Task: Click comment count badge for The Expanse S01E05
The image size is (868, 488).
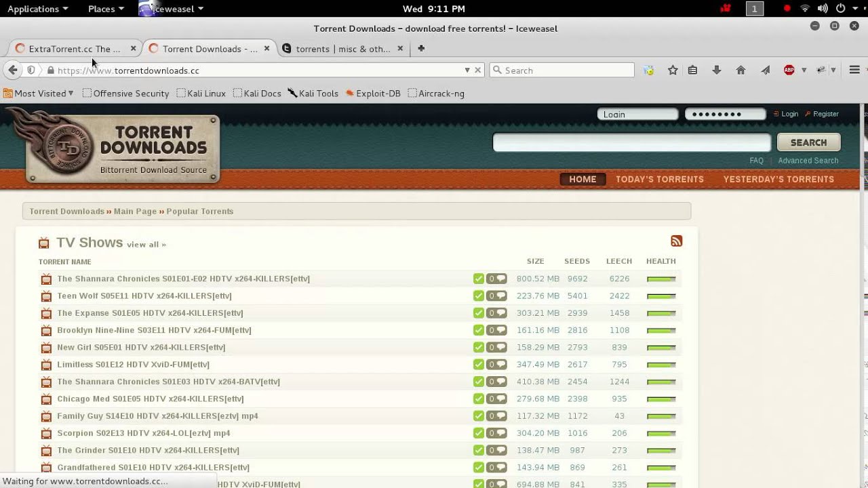Action: [496, 313]
